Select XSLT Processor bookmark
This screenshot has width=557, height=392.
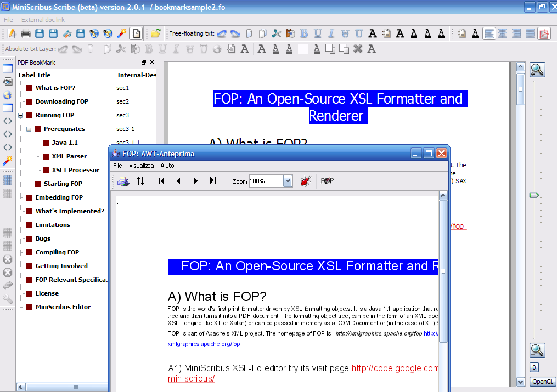[76, 171]
